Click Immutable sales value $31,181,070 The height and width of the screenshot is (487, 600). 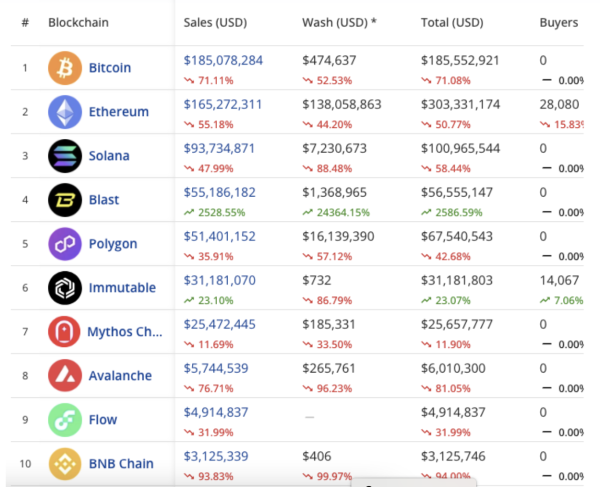point(220,280)
